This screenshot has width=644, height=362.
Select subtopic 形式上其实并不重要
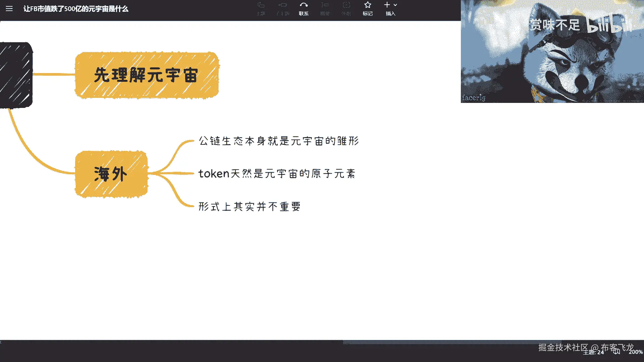coord(249,206)
